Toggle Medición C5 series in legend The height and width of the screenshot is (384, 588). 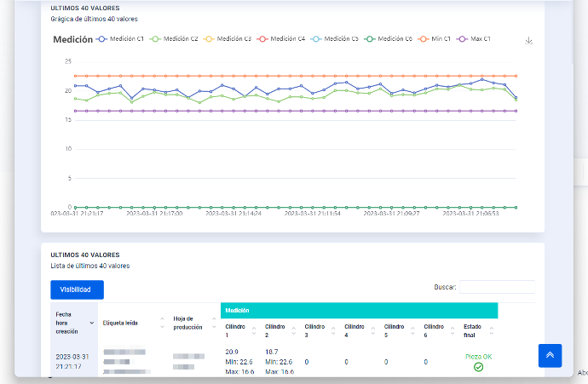pyautogui.click(x=335, y=38)
